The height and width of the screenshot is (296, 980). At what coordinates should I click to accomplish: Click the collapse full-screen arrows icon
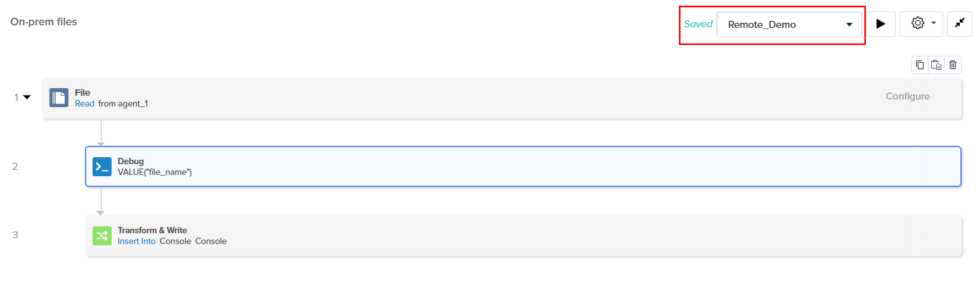(x=960, y=24)
